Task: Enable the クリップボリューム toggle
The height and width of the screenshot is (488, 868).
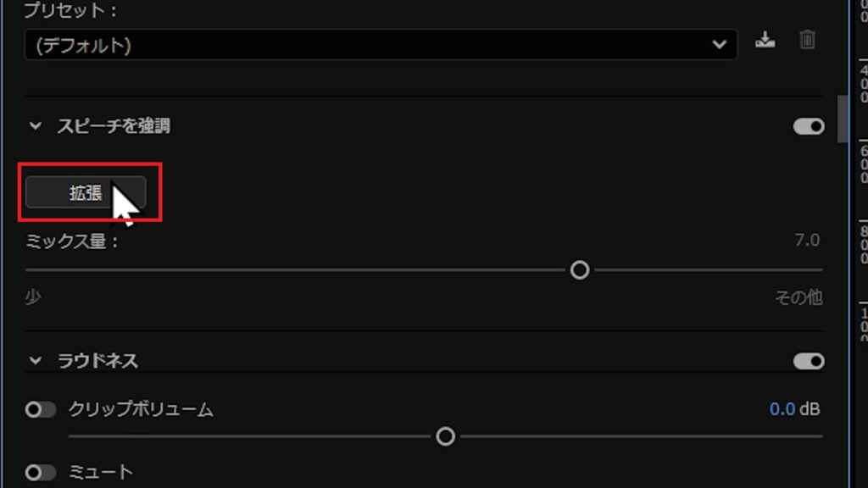Action: pos(41,410)
